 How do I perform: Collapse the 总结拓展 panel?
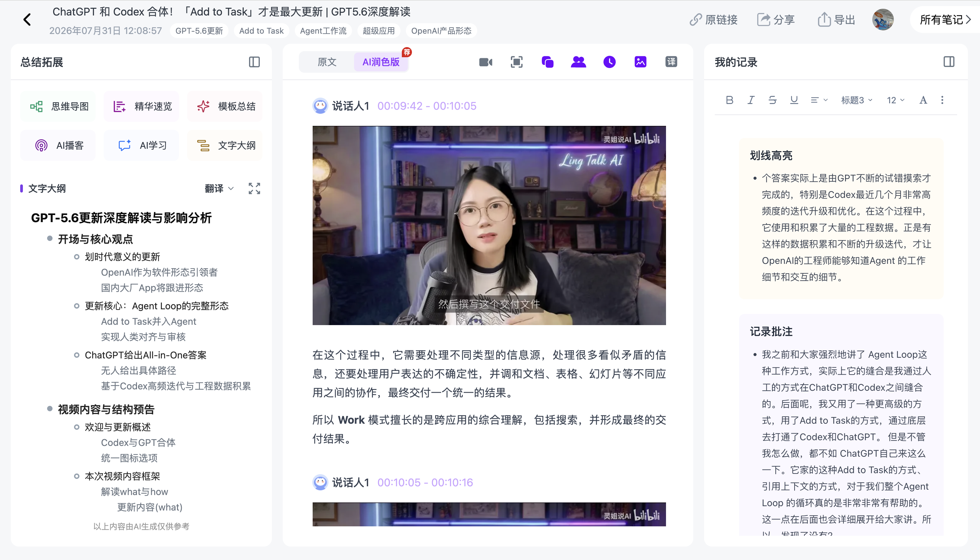coord(254,62)
